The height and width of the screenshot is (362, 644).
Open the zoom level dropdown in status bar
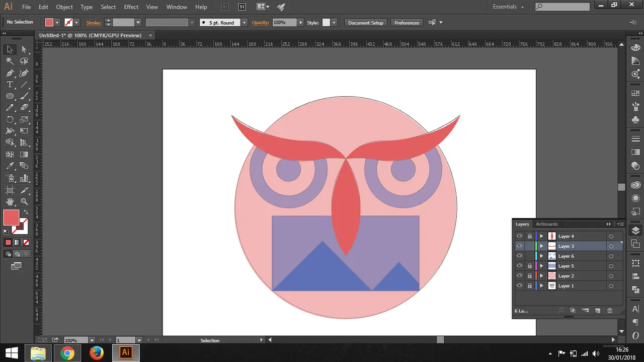(92, 340)
